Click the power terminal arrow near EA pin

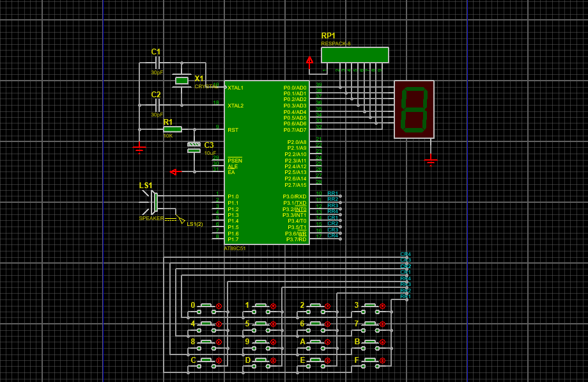[174, 172]
